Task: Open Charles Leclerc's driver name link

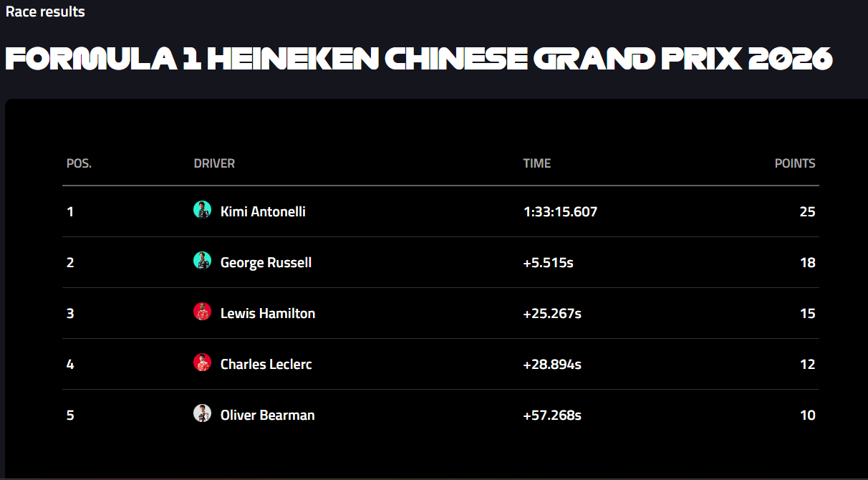Action: click(x=266, y=364)
